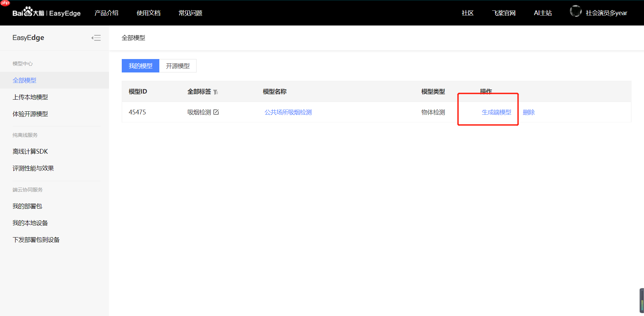The height and width of the screenshot is (316, 644).
Task: Click 删除 to remove the model
Action: (x=529, y=112)
